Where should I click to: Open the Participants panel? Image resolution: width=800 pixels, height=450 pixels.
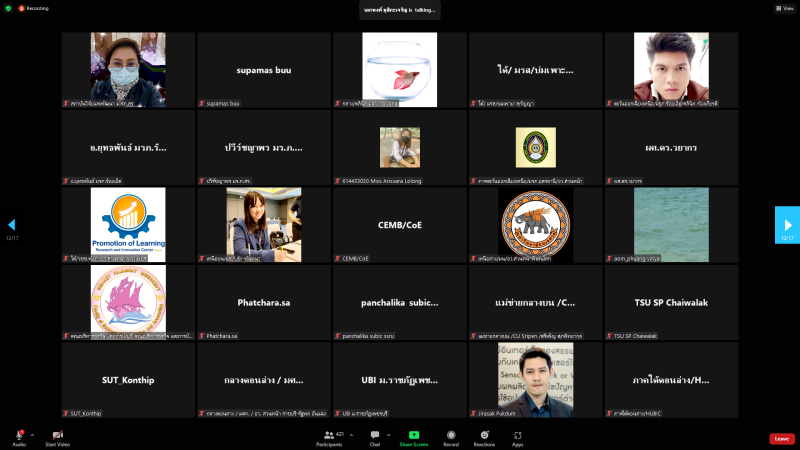pos(329,436)
